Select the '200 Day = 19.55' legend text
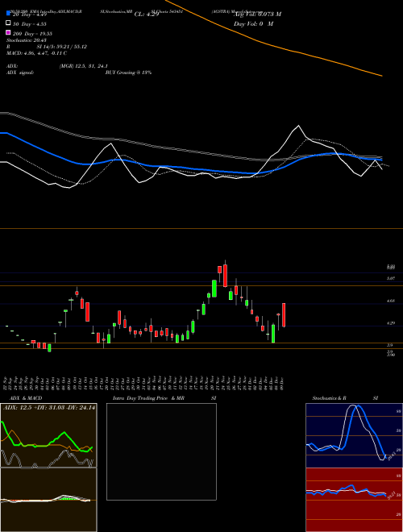This screenshot has width=403, height=532. [32, 34]
